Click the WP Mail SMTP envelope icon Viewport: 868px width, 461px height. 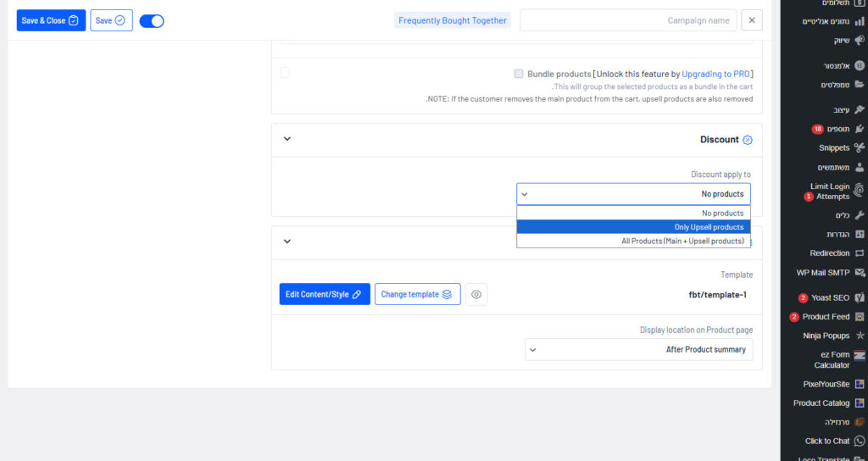coord(859,273)
